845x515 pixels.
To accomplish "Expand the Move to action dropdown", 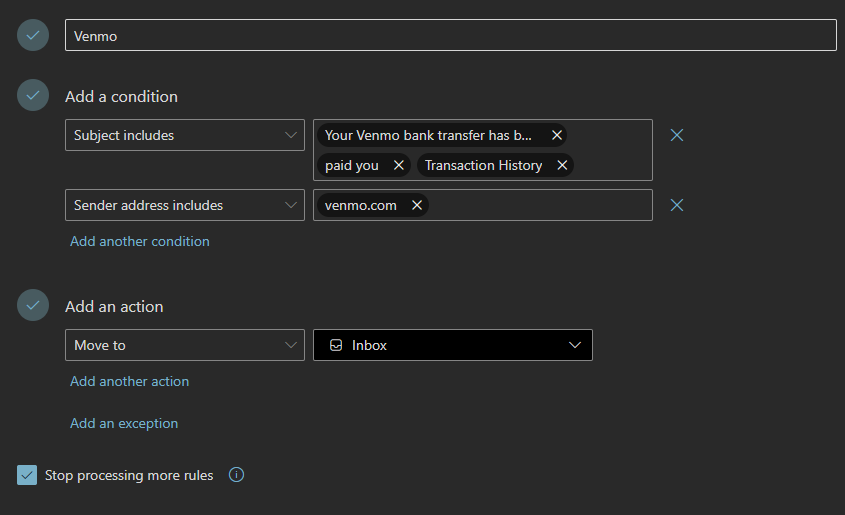I will click(184, 345).
